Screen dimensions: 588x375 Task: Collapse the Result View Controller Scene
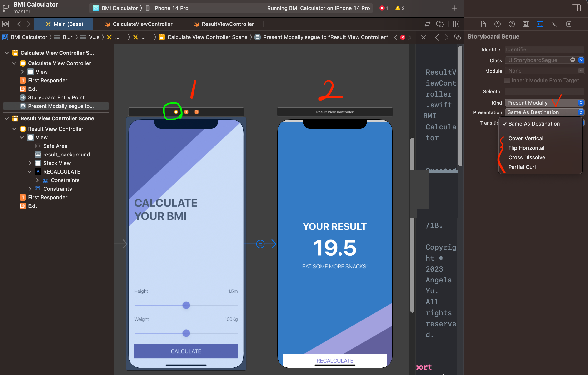tap(7, 118)
